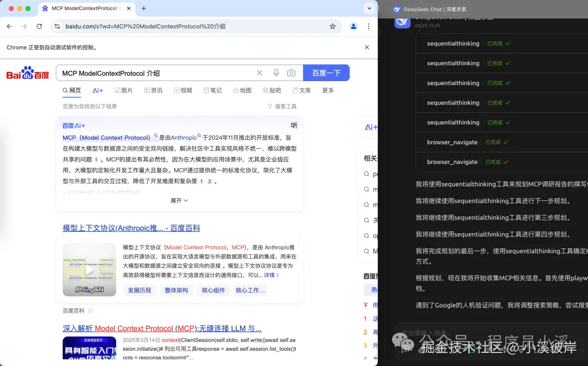
Task: Switch to the 笔记 tab
Action: coord(213,90)
